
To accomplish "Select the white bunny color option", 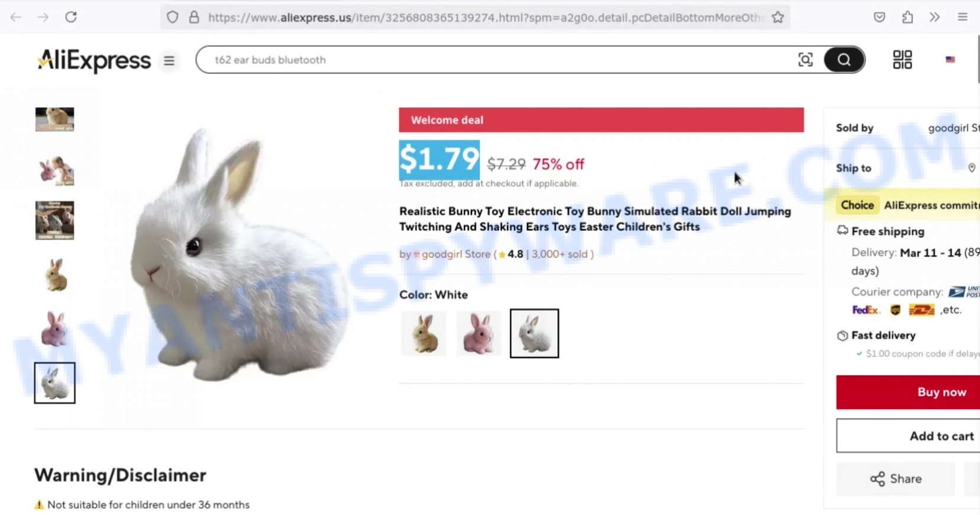I will tap(534, 333).
